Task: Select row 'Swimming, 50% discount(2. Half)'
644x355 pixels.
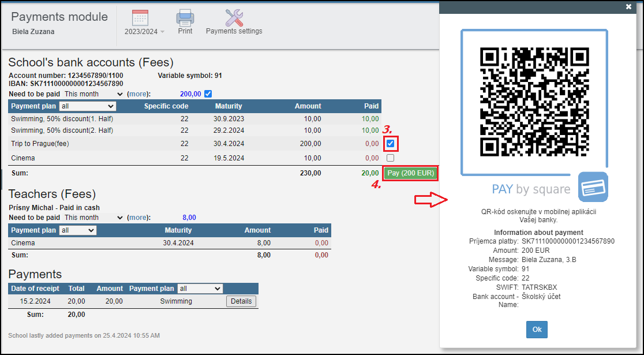Action: [x=194, y=130]
